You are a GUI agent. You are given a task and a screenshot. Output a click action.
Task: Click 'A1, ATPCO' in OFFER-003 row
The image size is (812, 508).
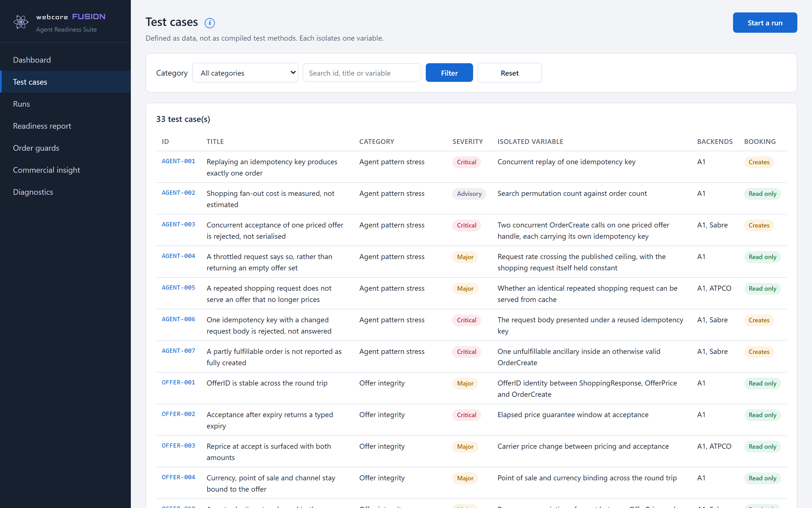(714, 446)
